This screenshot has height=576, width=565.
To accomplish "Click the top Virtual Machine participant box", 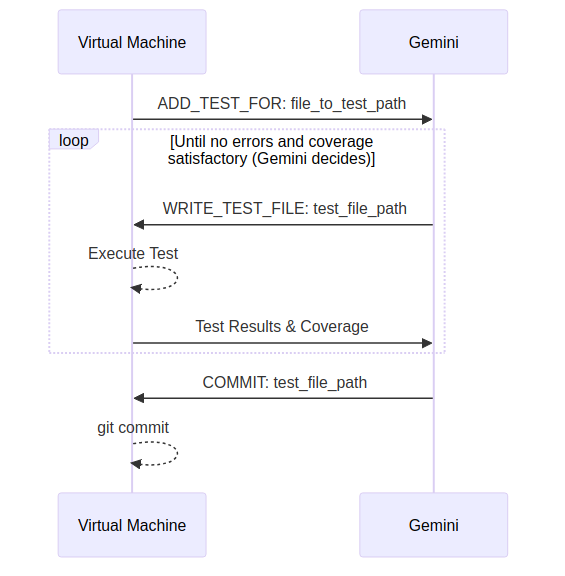I will tap(132, 42).
